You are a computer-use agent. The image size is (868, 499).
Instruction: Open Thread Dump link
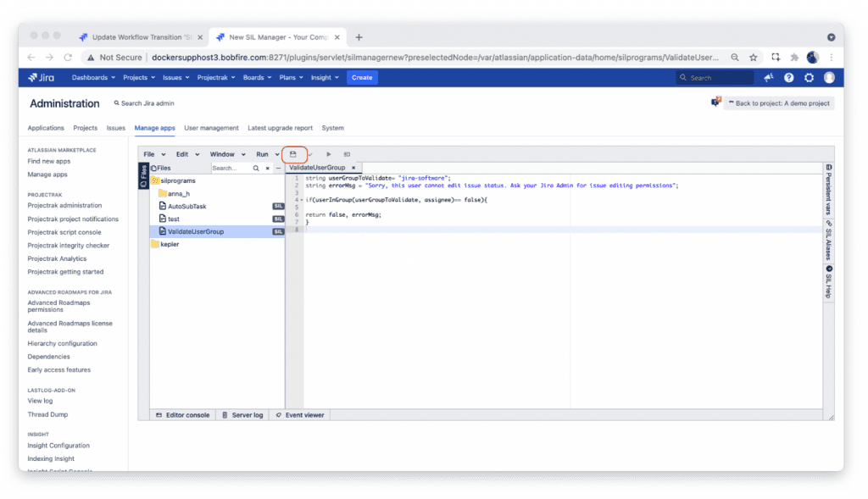pyautogui.click(x=47, y=414)
